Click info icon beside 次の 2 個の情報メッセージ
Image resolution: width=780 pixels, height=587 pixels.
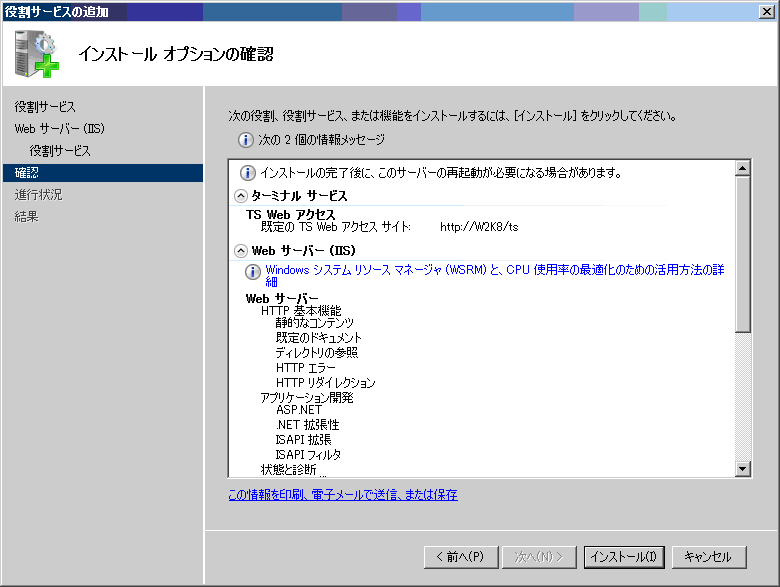click(x=246, y=140)
